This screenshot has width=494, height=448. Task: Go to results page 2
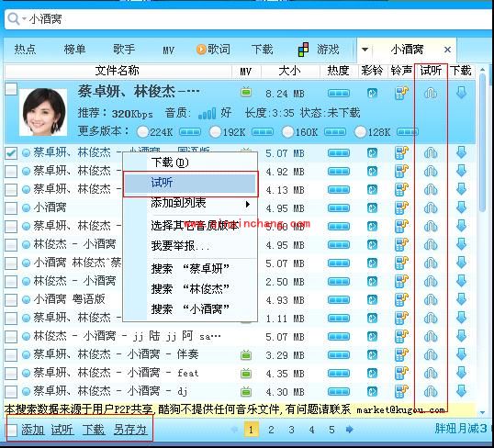(271, 430)
